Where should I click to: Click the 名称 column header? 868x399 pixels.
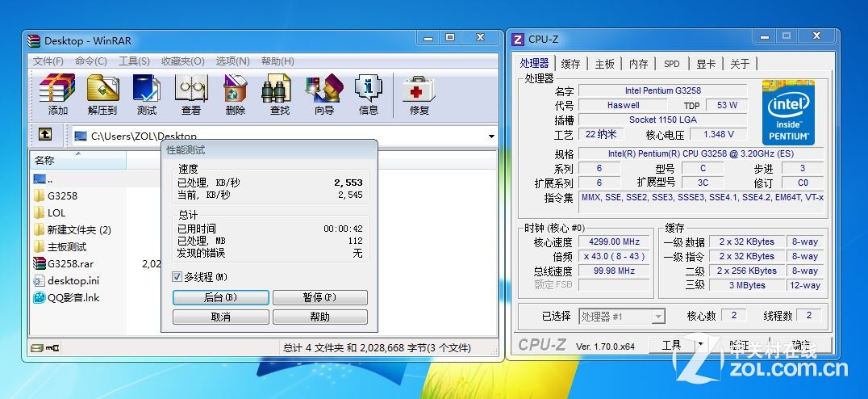click(77, 160)
